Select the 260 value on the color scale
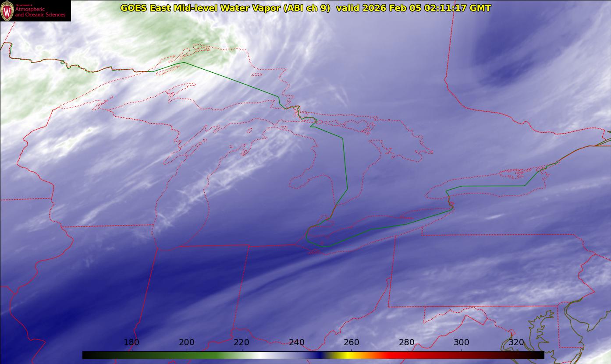The image size is (611, 364). point(352,343)
